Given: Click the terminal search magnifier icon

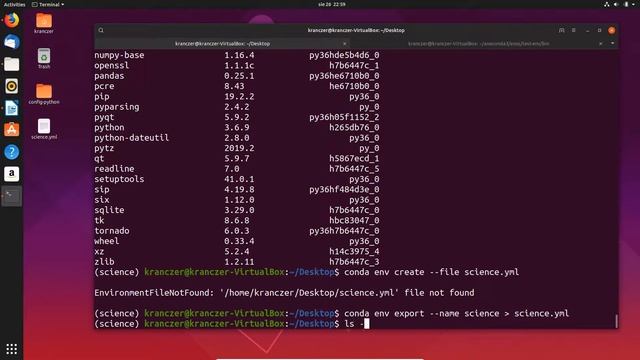Looking at the screenshot, I should [x=101, y=30].
